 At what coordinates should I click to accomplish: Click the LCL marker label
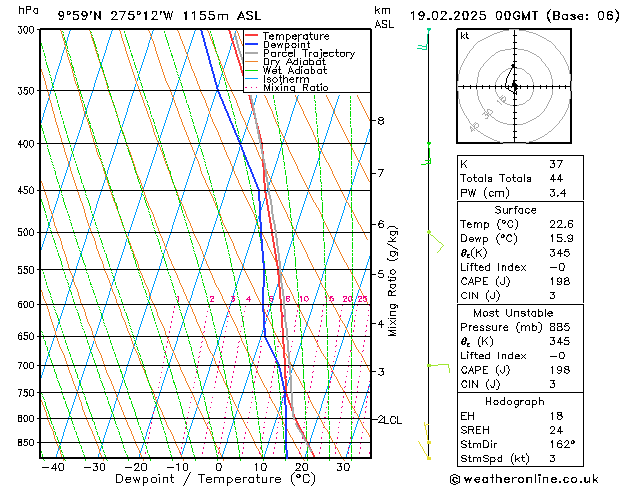pyautogui.click(x=393, y=420)
